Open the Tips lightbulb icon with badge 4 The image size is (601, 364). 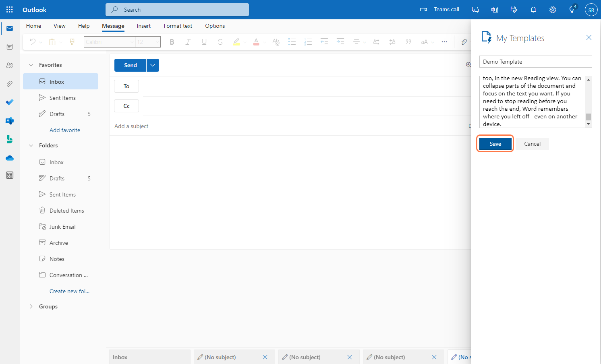(572, 10)
